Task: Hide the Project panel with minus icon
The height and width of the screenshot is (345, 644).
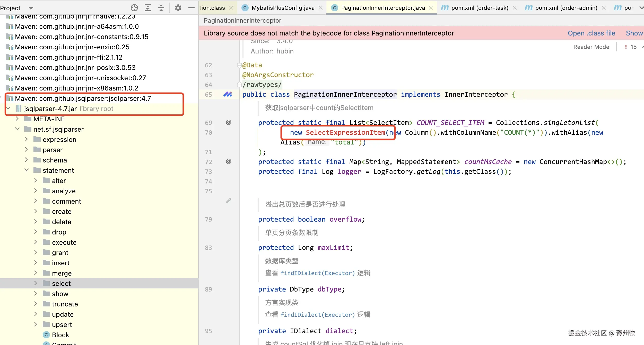Action: point(191,8)
